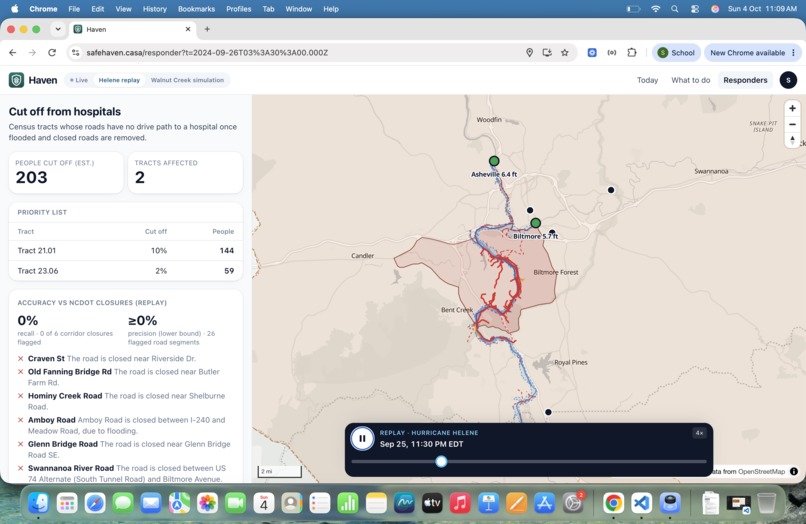The width and height of the screenshot is (806, 524).
Task: Select the Tract 21.01 row
Action: click(x=125, y=250)
